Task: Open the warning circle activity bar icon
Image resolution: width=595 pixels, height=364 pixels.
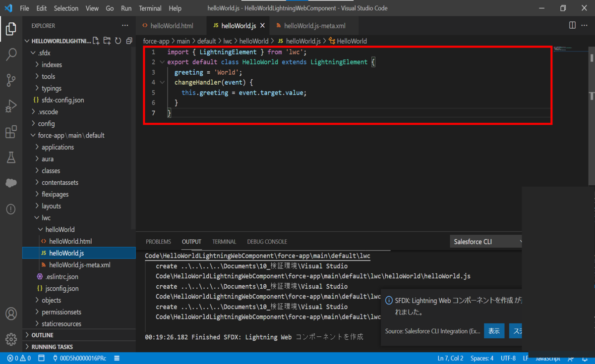Action: pos(11,209)
